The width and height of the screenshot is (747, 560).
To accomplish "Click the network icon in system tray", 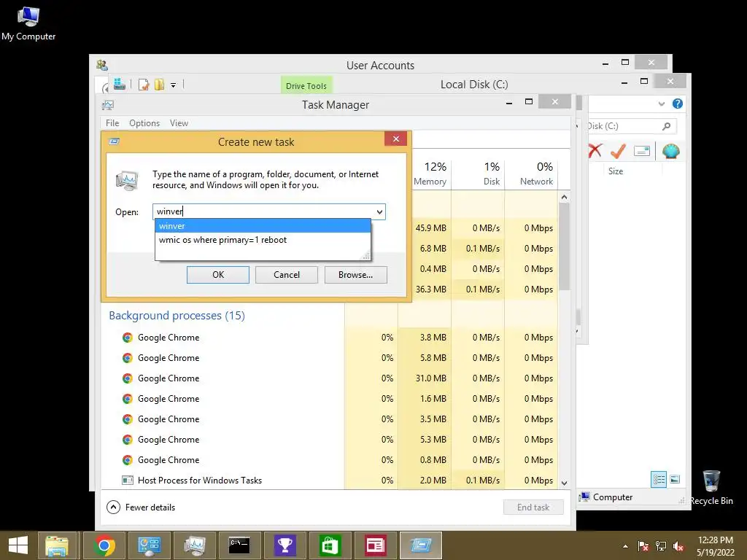I will [x=661, y=546].
